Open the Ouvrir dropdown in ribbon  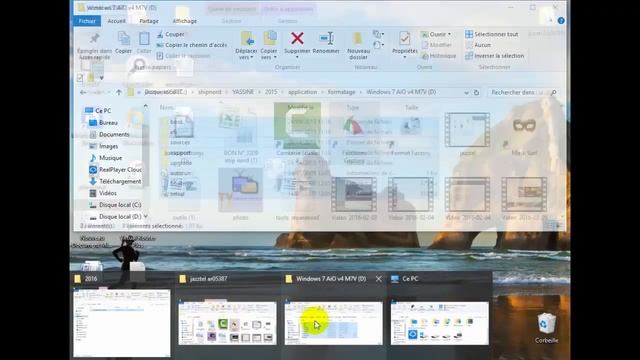click(x=437, y=34)
